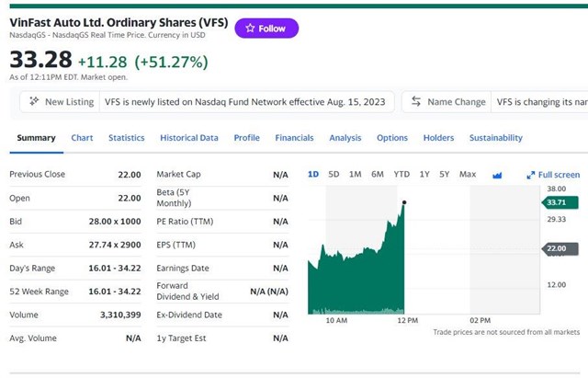Viewport: 588px width, 378px height.
Task: Click the 22.00 previous close marker
Action: point(560,248)
